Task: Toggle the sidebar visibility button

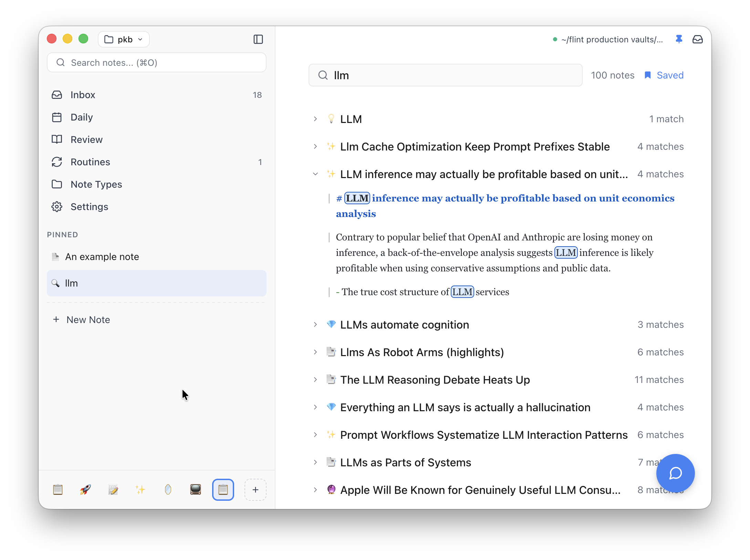Action: point(258,39)
